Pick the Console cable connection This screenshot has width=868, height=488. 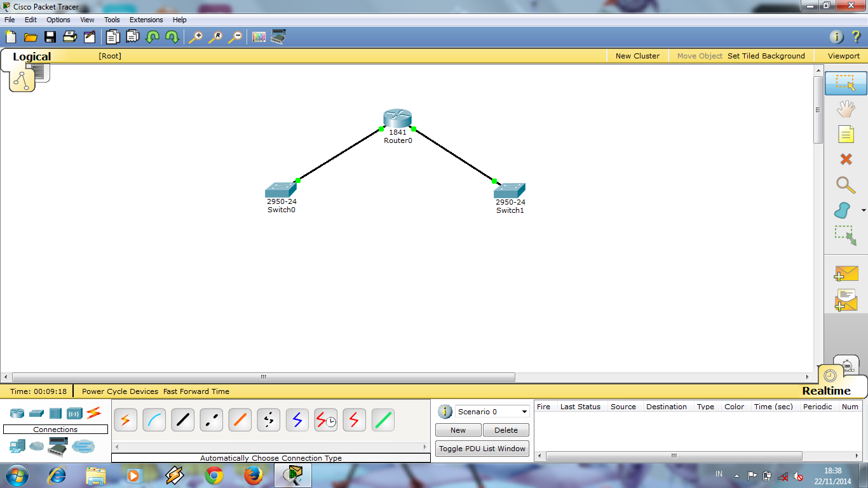tap(154, 420)
